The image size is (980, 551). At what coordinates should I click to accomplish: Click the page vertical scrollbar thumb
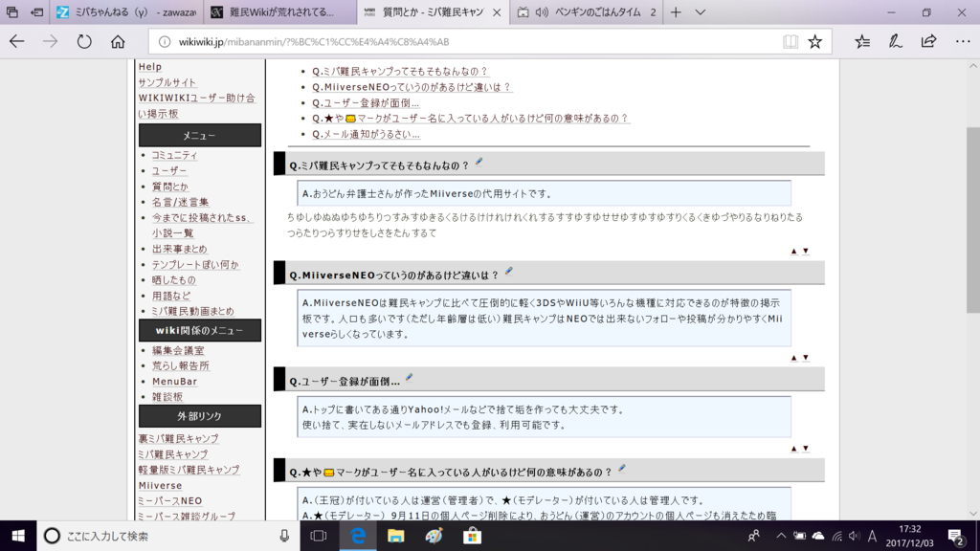coord(973,220)
